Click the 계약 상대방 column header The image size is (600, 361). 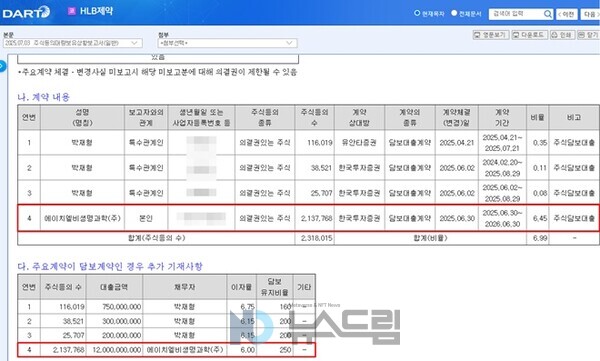click(x=359, y=118)
